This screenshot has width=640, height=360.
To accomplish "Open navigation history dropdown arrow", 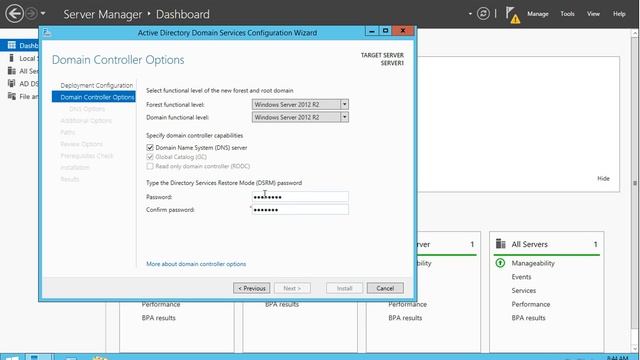I will (43, 14).
